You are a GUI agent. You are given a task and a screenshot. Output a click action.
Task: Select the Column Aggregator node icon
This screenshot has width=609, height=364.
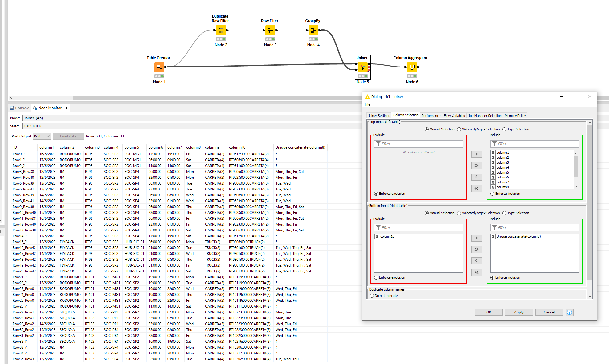(x=412, y=67)
